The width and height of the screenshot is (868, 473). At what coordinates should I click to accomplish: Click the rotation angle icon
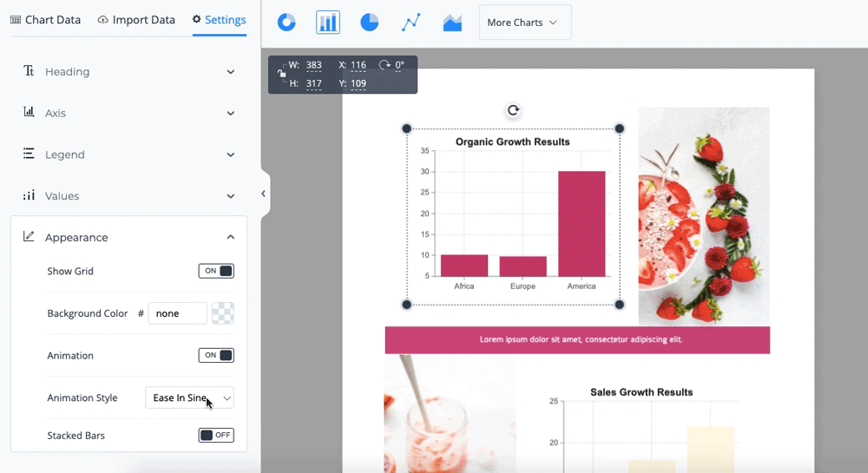(385, 65)
